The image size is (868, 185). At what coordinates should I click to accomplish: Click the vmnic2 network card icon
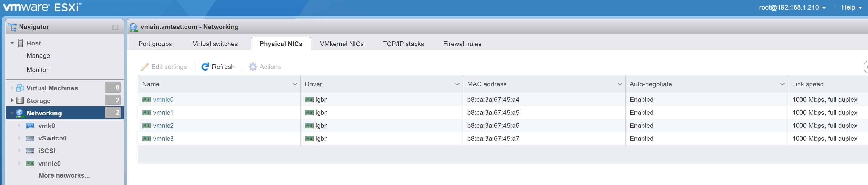click(x=147, y=126)
